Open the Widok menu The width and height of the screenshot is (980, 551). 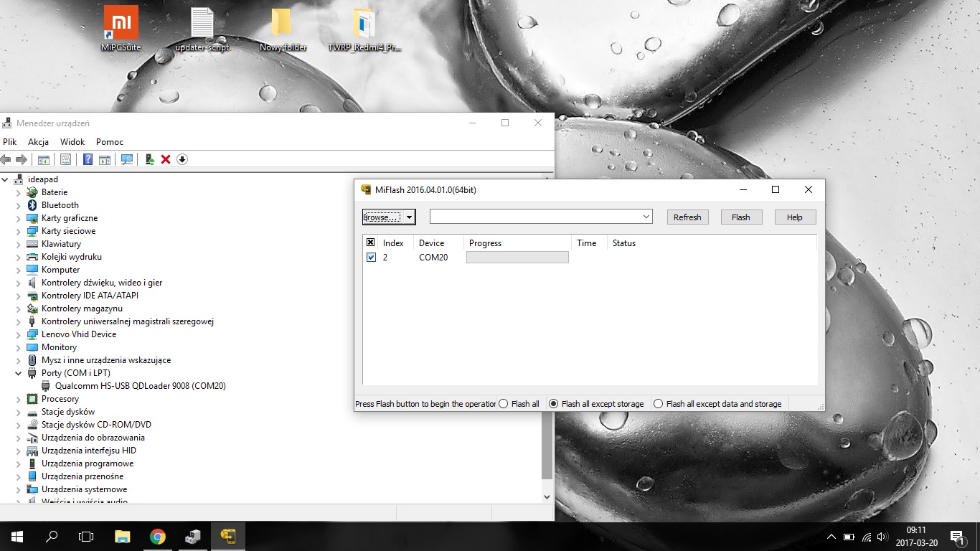[72, 142]
